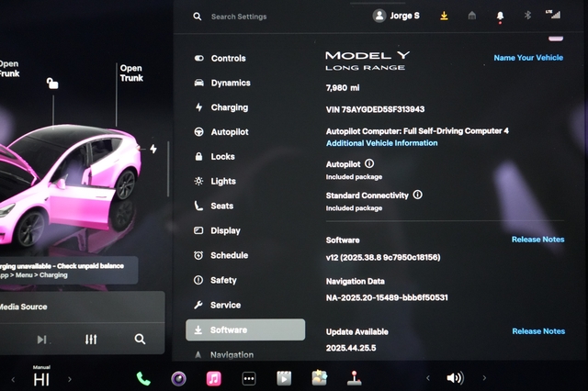Focus the Search Settings input field
This screenshot has width=588, height=391.
[239, 17]
